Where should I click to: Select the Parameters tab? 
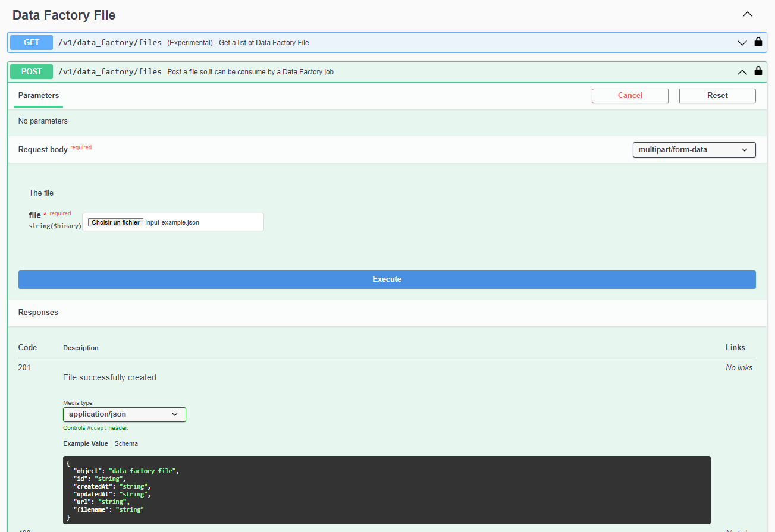click(39, 96)
